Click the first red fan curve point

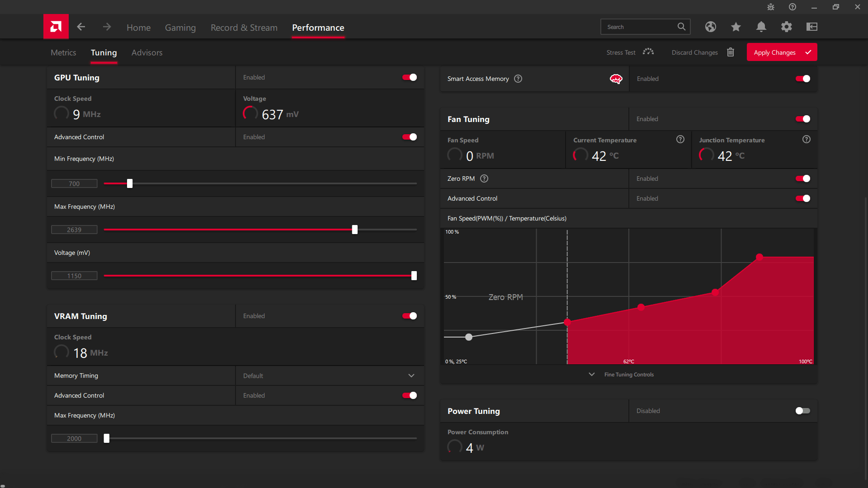tap(567, 322)
